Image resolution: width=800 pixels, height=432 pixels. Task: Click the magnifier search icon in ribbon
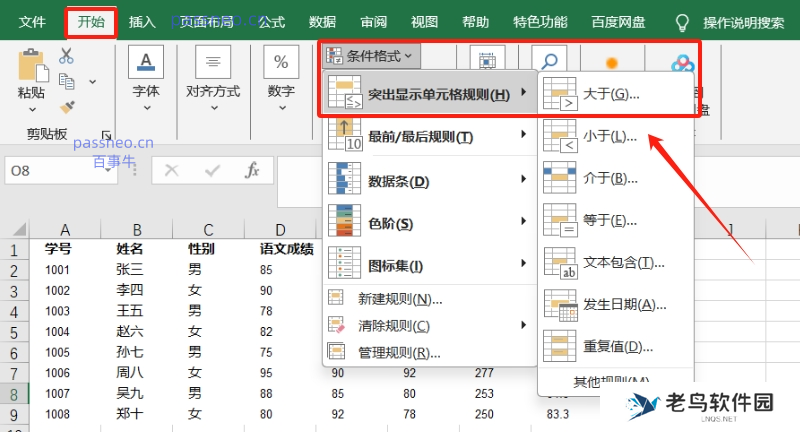[x=549, y=59]
